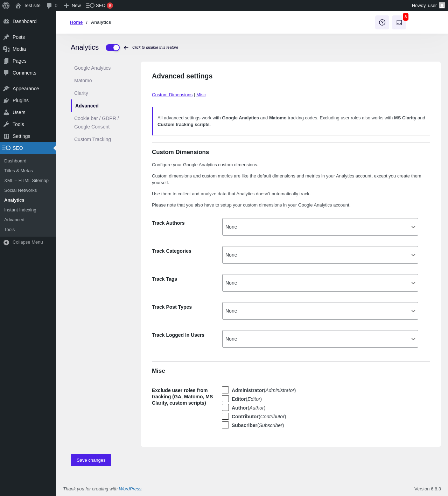Image resolution: width=448 pixels, height=496 pixels.
Task: Open the notifications inbox icon
Action: (399, 22)
